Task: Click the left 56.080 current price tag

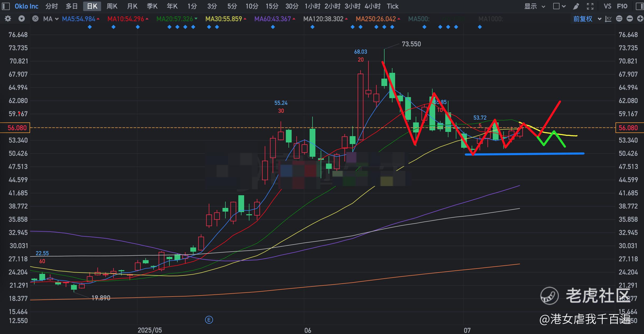Action: pyautogui.click(x=15, y=128)
